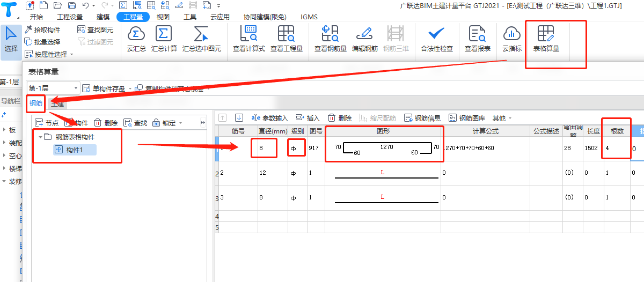The width and height of the screenshot is (644, 282).
Task: Click 参数输入 parameter input button
Action: [269, 118]
